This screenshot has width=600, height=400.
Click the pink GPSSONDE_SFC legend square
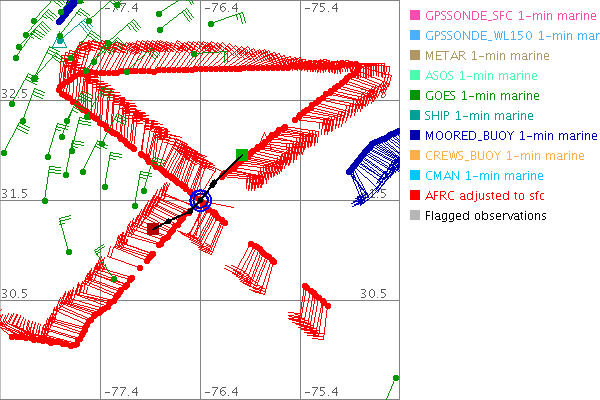coord(415,16)
